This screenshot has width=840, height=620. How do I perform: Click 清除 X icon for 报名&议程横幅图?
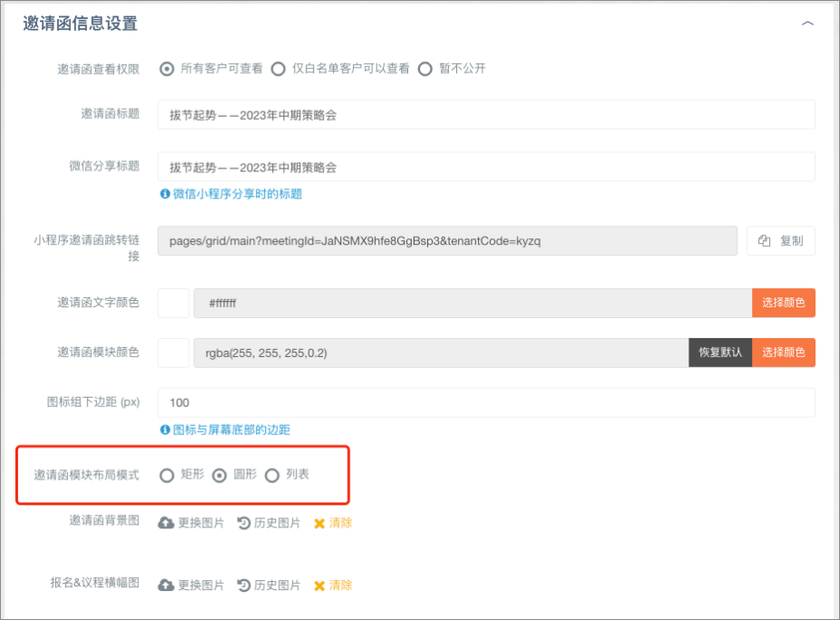(x=319, y=586)
